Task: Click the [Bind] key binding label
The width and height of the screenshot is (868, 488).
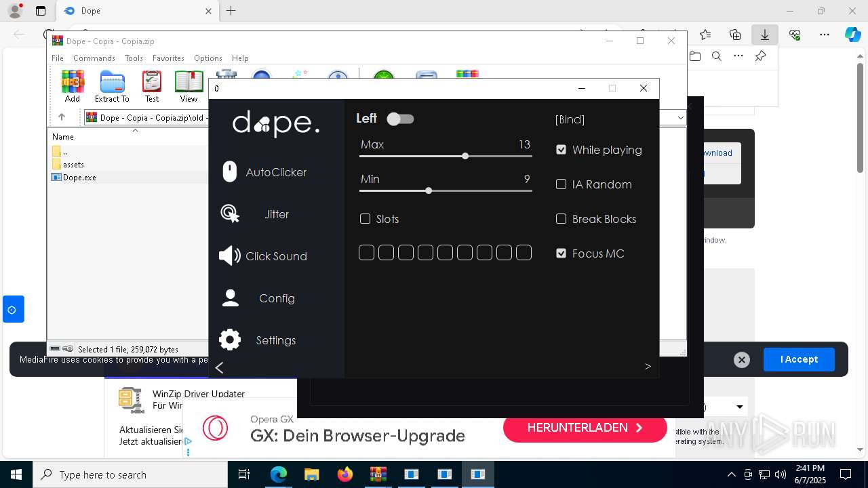Action: click(x=570, y=119)
